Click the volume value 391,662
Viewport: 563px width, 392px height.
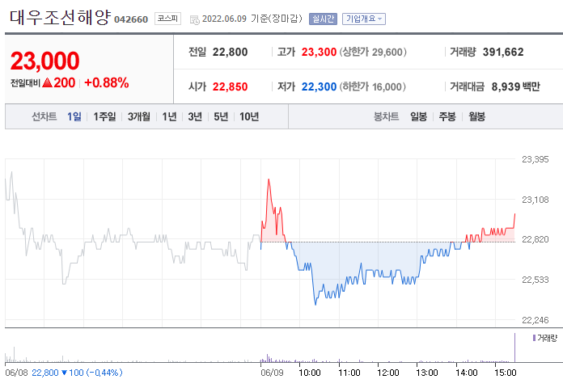tap(503, 52)
